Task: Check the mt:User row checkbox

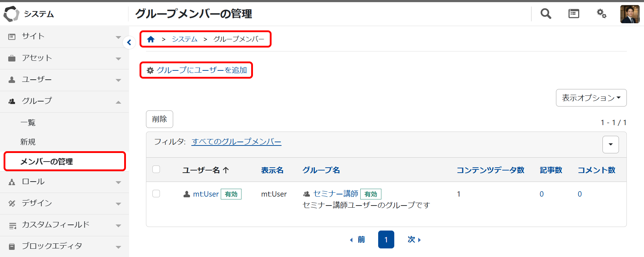Action: point(156,194)
